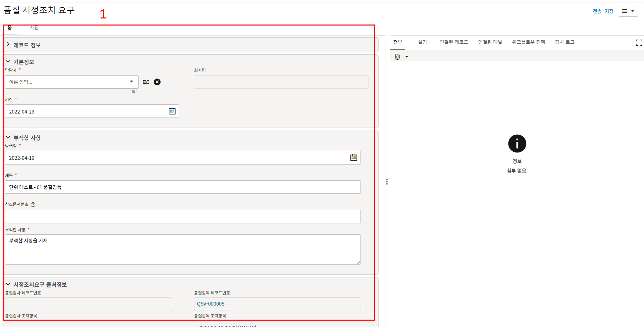This screenshot has height=329, width=644.
Task: Click into the 제목 text field
Action: (182, 187)
